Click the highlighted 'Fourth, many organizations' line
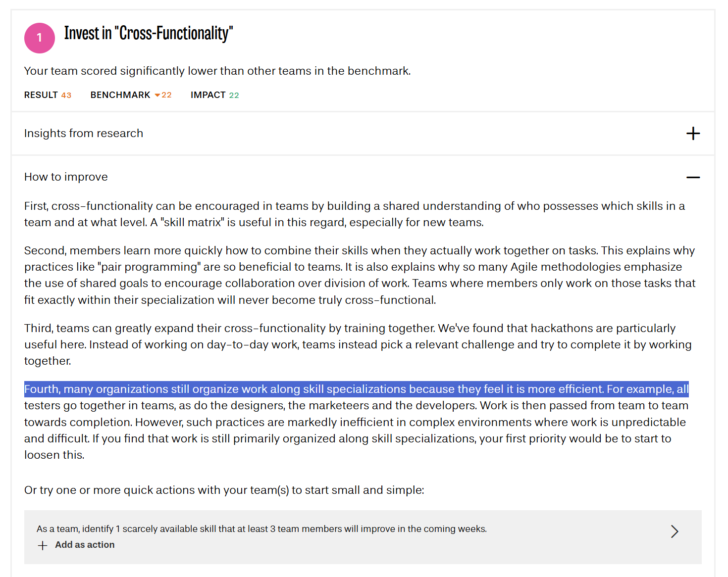Image resolution: width=728 pixels, height=577 pixels. coord(356,389)
